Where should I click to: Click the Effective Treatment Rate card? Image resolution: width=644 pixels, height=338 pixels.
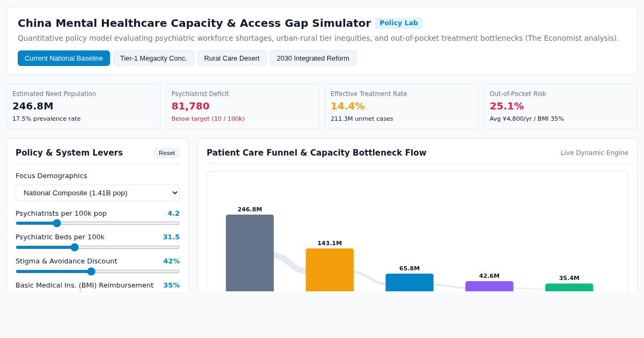401,106
